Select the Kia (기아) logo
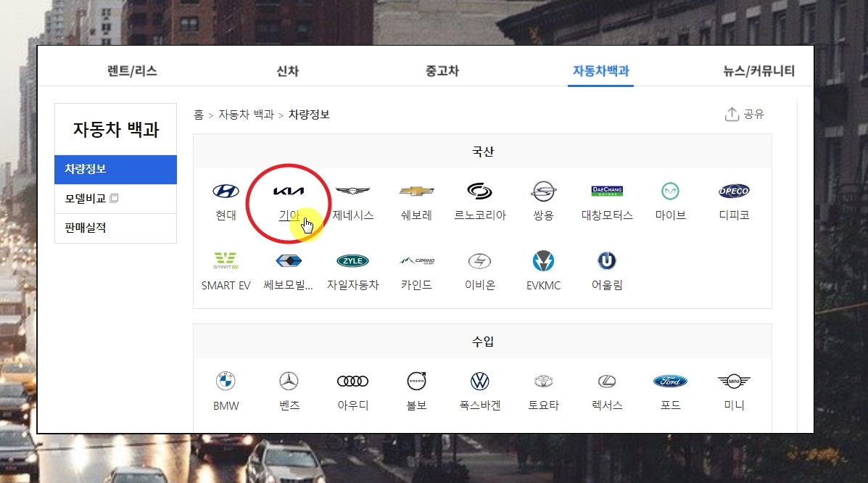Screen dimensions: 868x483 pyautogui.click(x=289, y=191)
